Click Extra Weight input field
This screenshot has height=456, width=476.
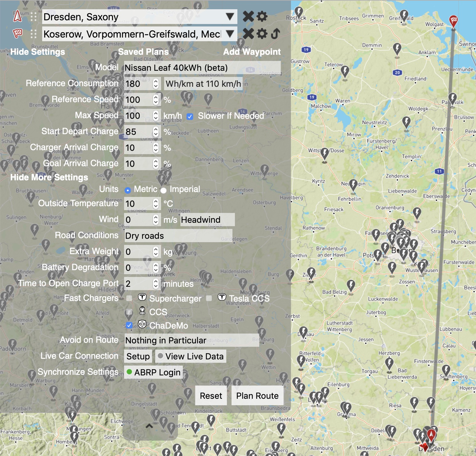[142, 252]
